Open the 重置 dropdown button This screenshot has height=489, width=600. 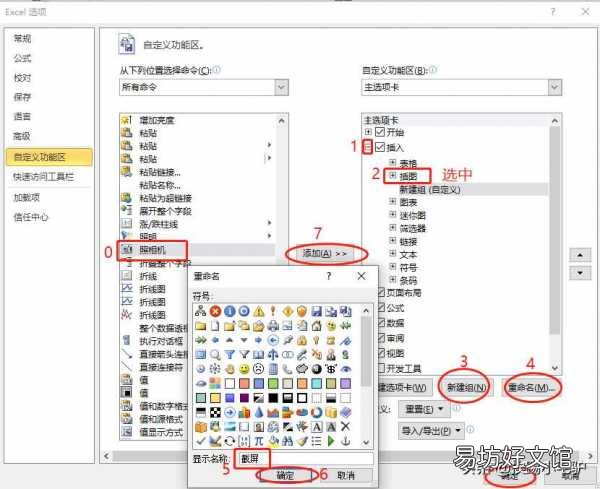[x=424, y=409]
